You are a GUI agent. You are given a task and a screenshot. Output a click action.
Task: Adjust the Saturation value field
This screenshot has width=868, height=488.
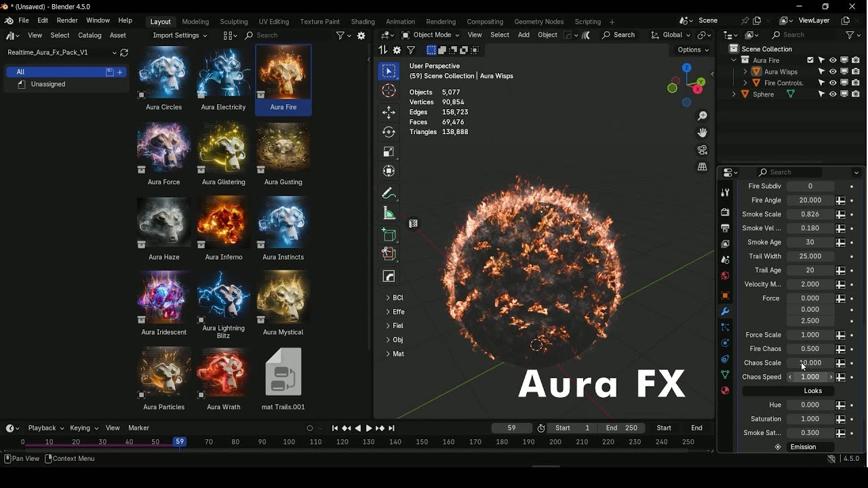[x=810, y=419]
